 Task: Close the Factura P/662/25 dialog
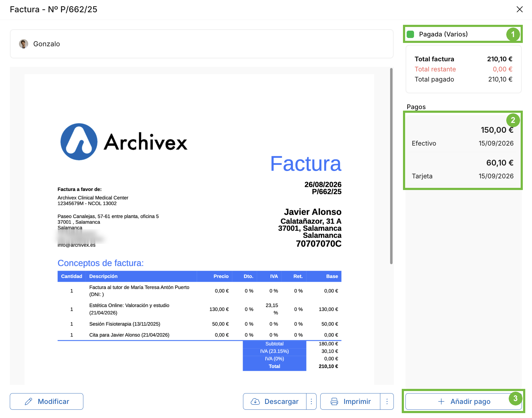pos(519,9)
